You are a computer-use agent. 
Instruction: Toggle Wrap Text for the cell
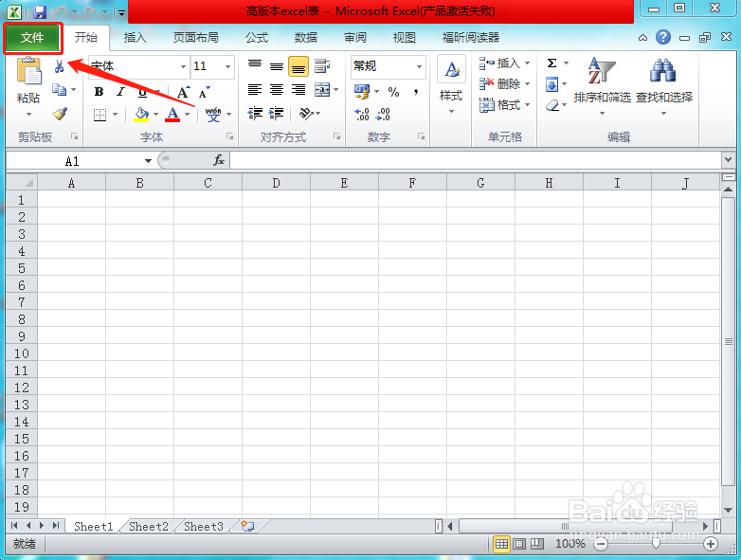pos(322,66)
